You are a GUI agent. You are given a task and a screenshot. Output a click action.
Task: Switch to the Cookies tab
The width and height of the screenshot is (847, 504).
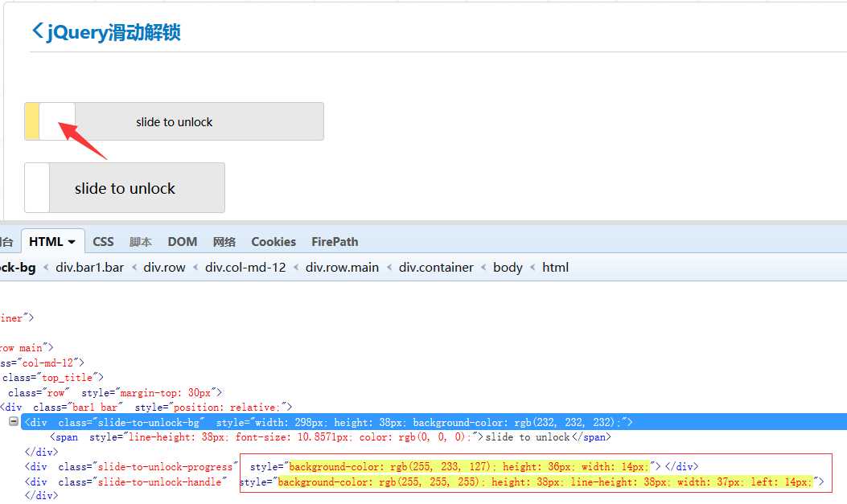pyautogui.click(x=273, y=242)
